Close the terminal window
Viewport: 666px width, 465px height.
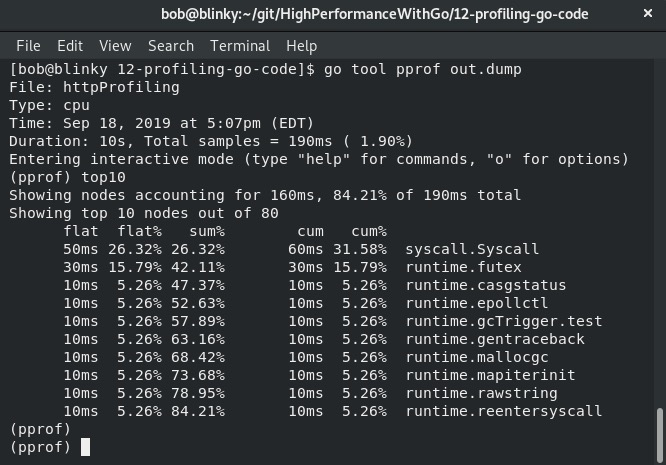point(648,14)
